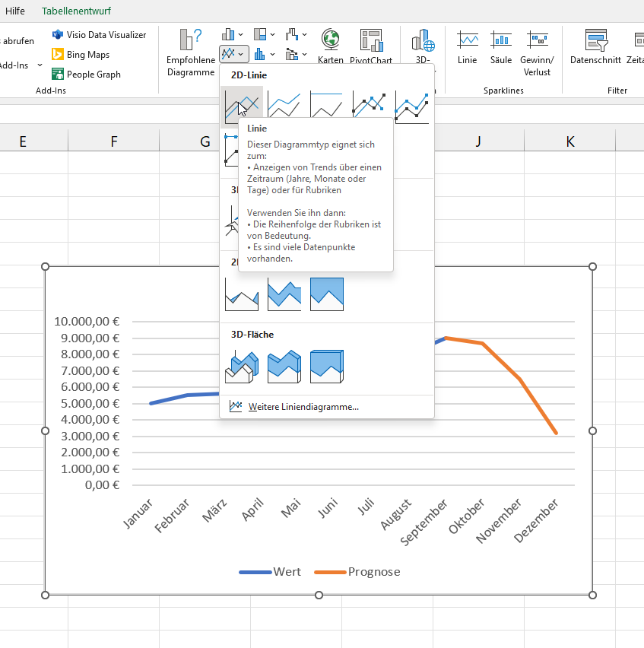Viewport: 644px width, 648px height.
Task: Open the combo chart dropdown
Action: 297,54
